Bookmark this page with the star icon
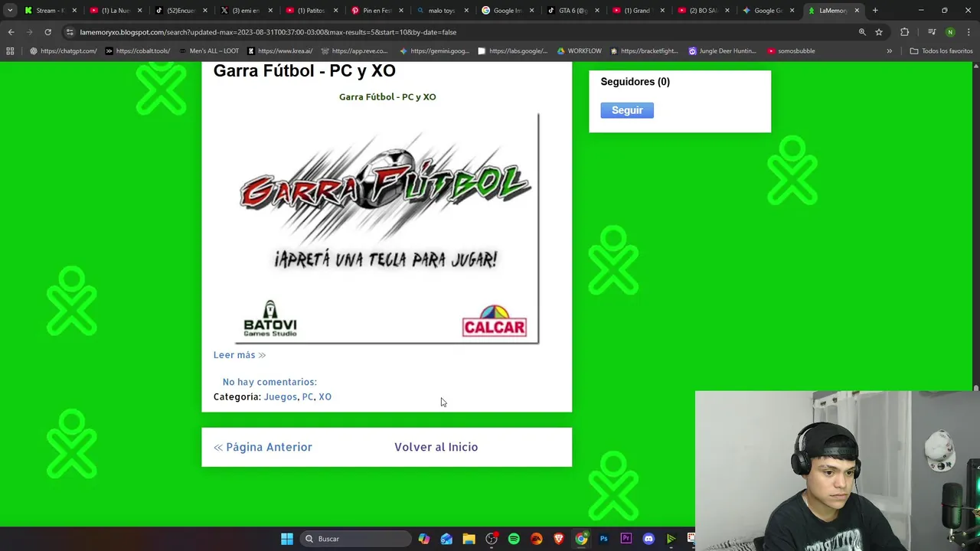The height and width of the screenshot is (551, 980). tap(879, 32)
